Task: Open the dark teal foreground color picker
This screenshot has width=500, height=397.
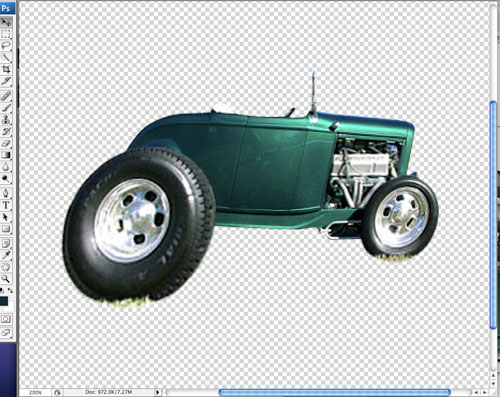Action: pyautogui.click(x=4, y=301)
